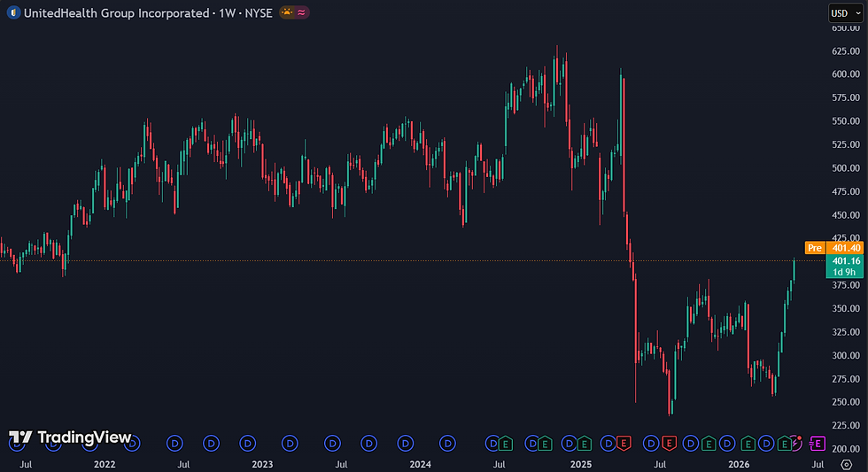
Task: Open the December 2024 dividend marker
Action: [x=569, y=444]
